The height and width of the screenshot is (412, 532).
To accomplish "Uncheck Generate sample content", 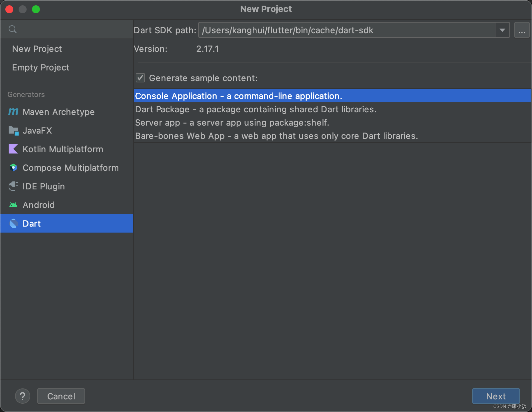I will pyautogui.click(x=140, y=78).
